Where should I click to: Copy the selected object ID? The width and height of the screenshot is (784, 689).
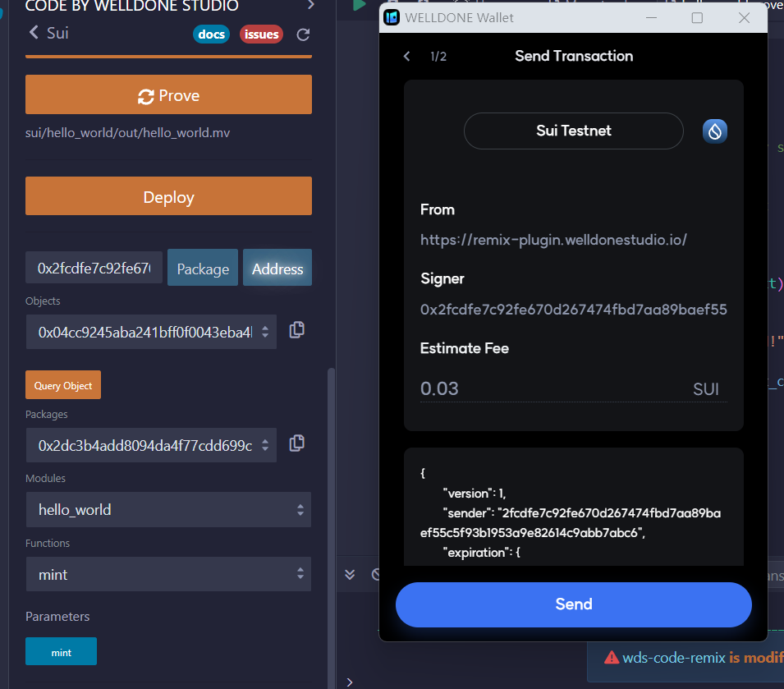click(x=297, y=330)
